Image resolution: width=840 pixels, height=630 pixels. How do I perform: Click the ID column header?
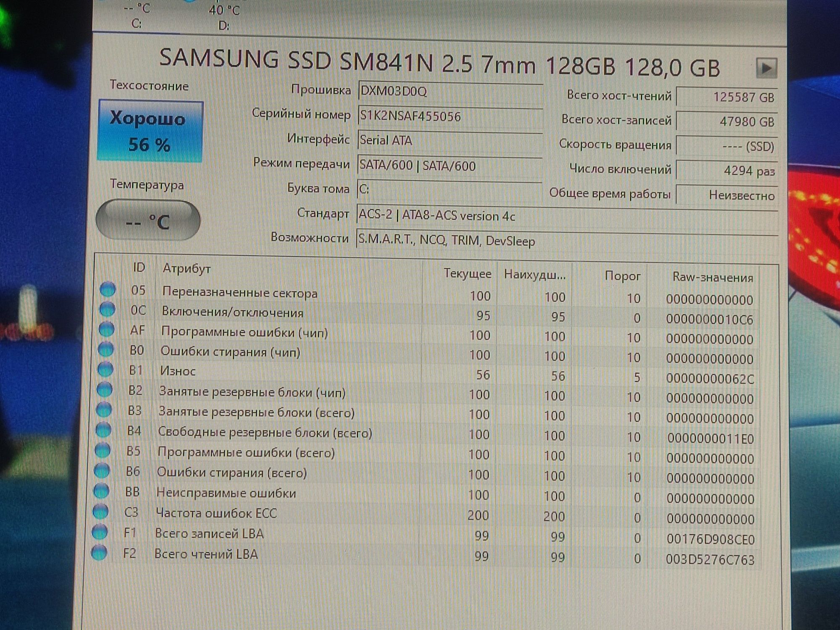pos(139,268)
